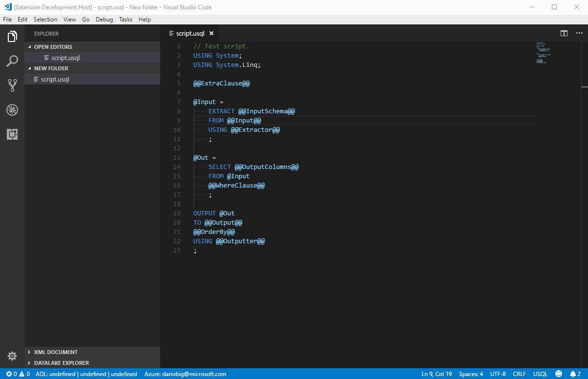The height and width of the screenshot is (379, 588).
Task: Select script.usql in New Folder tree
Action: coord(92,79)
